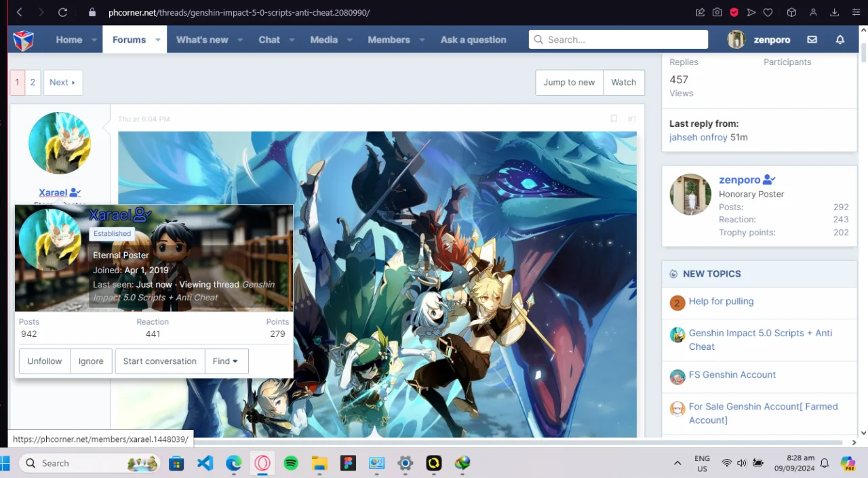Screen dimensions: 868x478
Task: Open the Windows Start menu
Action: click(x=5, y=463)
